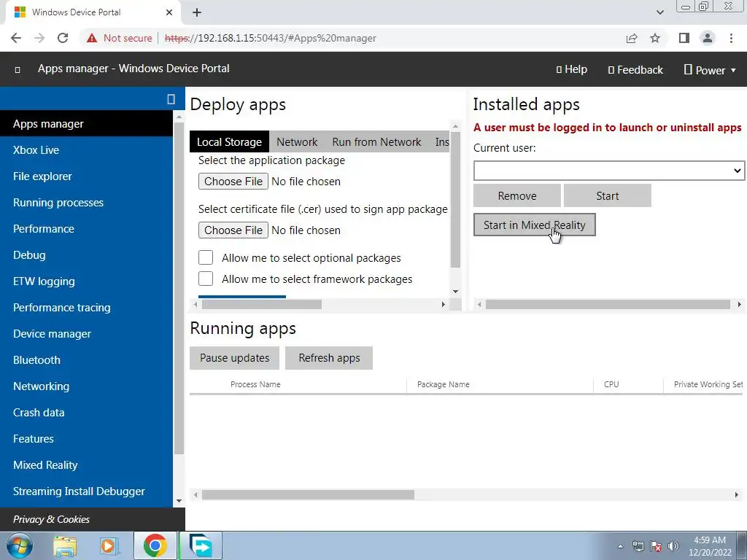Switch to the Network deploy tab
747x560 pixels.
297,142
